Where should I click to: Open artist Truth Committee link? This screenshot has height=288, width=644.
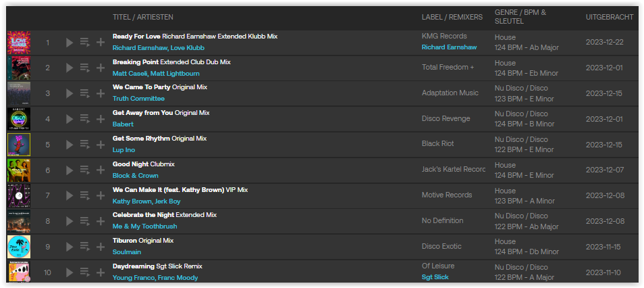pyautogui.click(x=138, y=99)
